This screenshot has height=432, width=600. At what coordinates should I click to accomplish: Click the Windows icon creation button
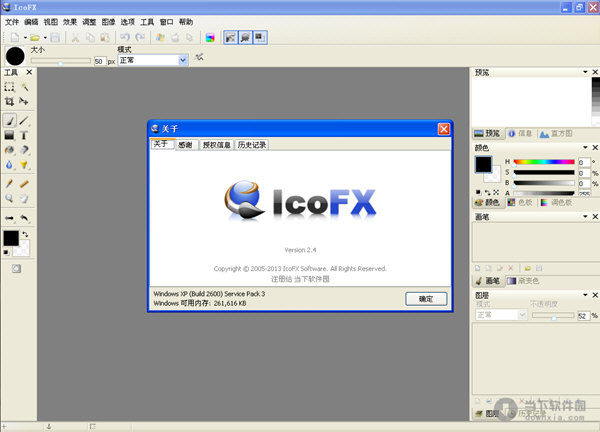coord(160,37)
